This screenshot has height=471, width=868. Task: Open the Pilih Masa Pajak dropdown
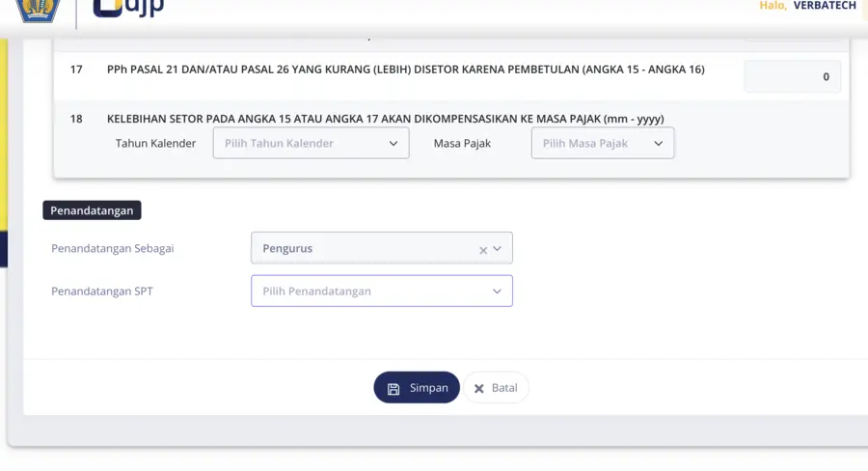(602, 143)
